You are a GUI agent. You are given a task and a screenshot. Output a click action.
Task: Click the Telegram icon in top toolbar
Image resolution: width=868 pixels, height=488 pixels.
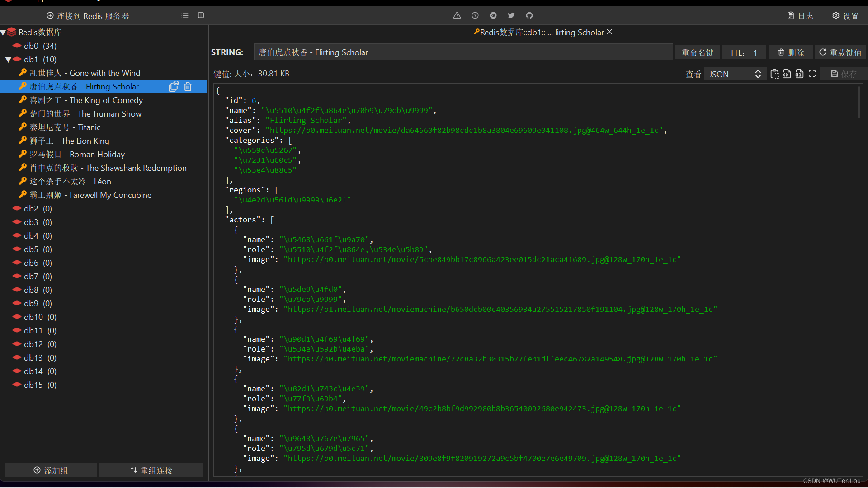coord(493,16)
